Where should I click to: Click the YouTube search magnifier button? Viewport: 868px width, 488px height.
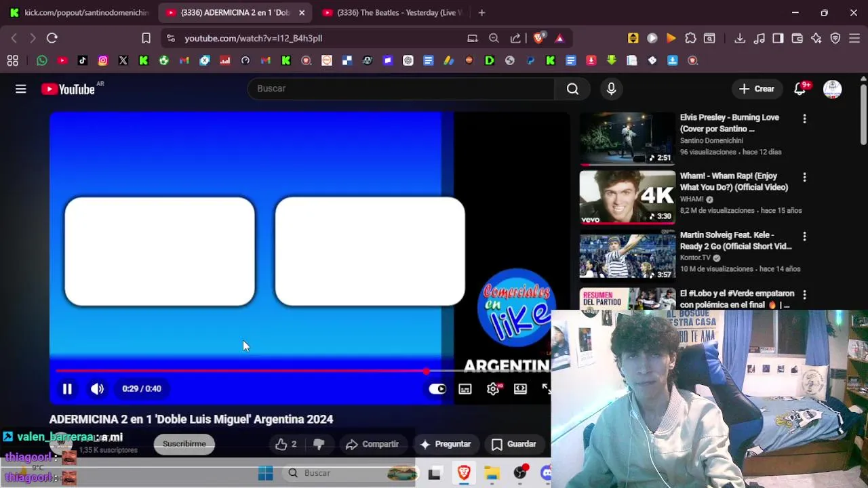point(572,89)
